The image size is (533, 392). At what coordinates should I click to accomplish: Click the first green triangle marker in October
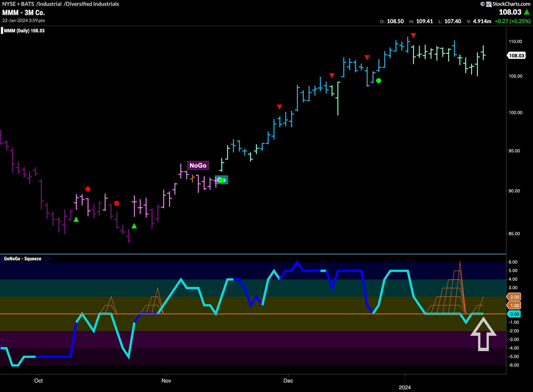[x=76, y=219]
